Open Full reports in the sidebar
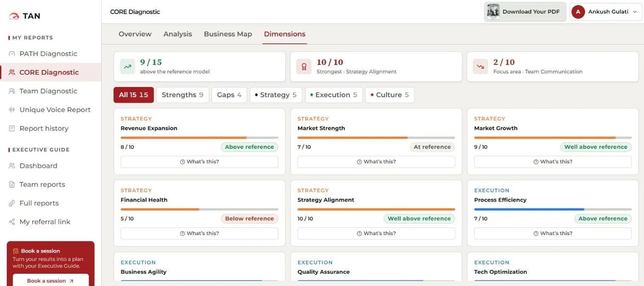Image resolution: width=644 pixels, height=286 pixels. 50,203
